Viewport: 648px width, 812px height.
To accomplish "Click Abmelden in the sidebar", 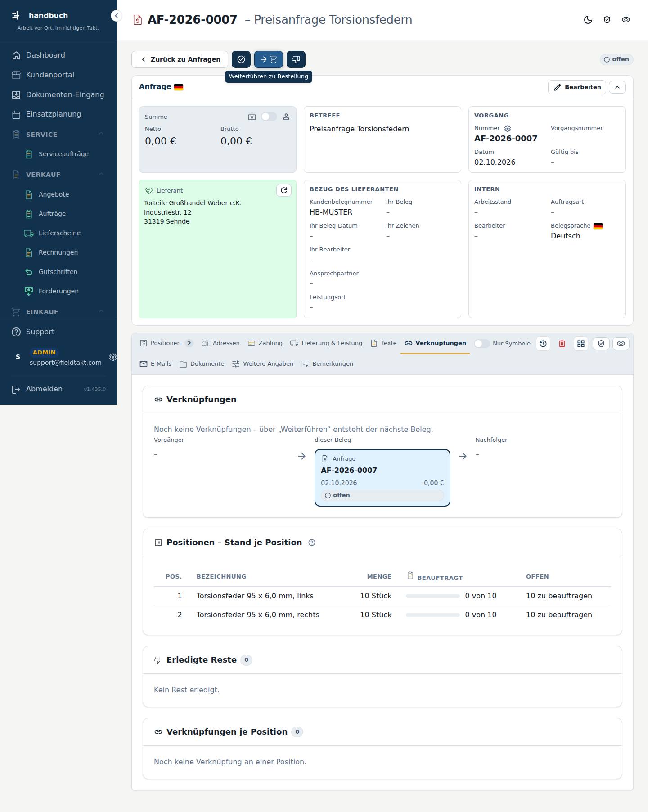I will click(x=44, y=389).
